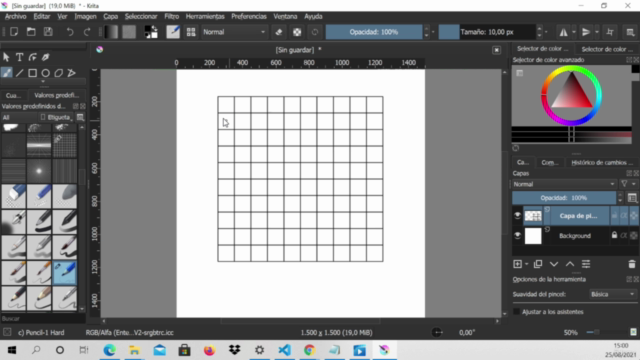Open the layer blending mode Normal dropdown

point(564,184)
